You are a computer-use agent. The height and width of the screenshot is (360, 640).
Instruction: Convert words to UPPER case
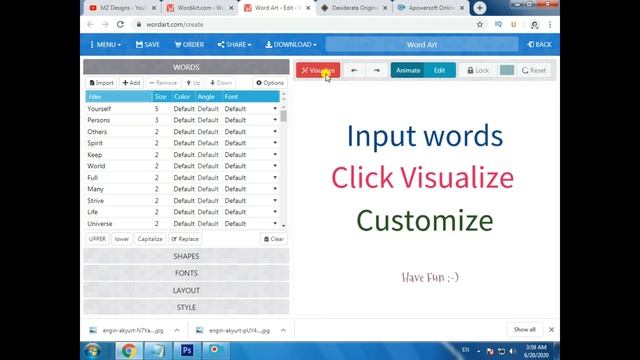coord(97,239)
